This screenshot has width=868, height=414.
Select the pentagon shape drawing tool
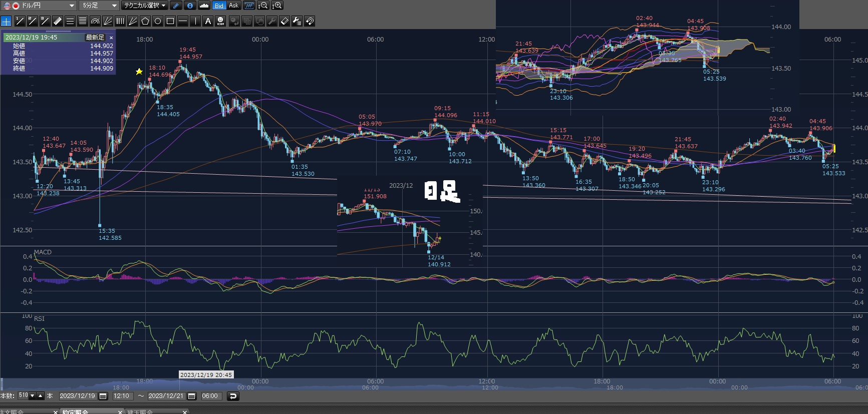(x=145, y=21)
